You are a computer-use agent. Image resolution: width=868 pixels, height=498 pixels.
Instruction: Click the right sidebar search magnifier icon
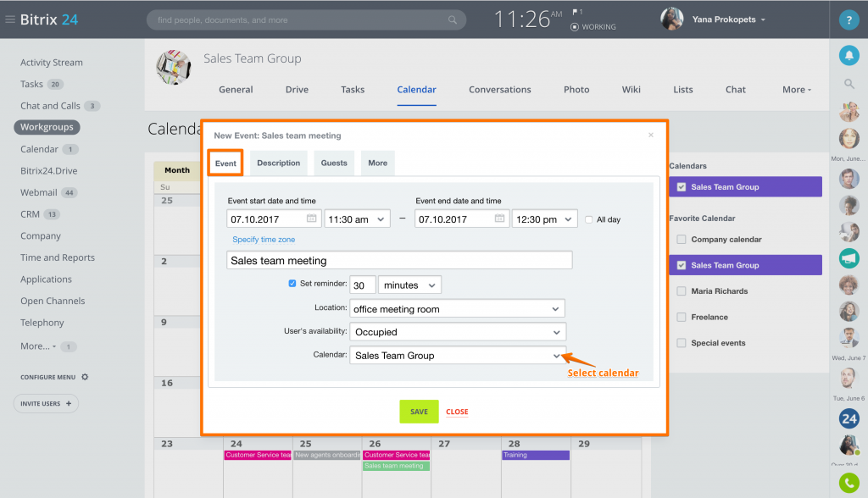[849, 84]
